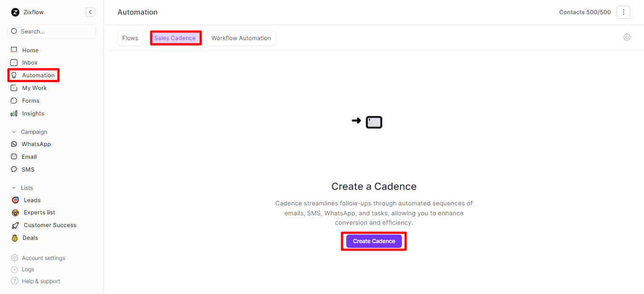The image size is (644, 294).
Task: Select the Sales Cadence tab
Action: coord(175,38)
